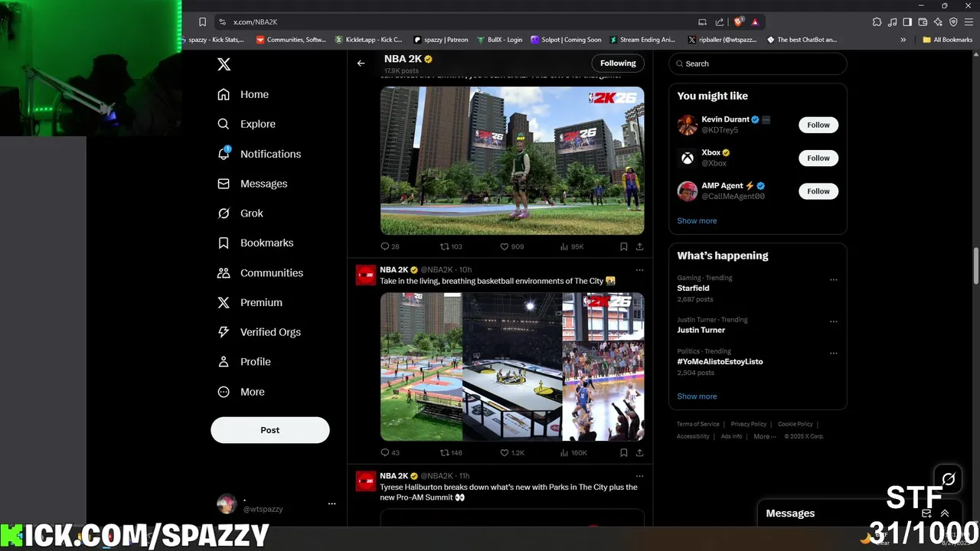Screen dimensions: 980x551
Task: Click the Search input field
Action: [758, 64]
